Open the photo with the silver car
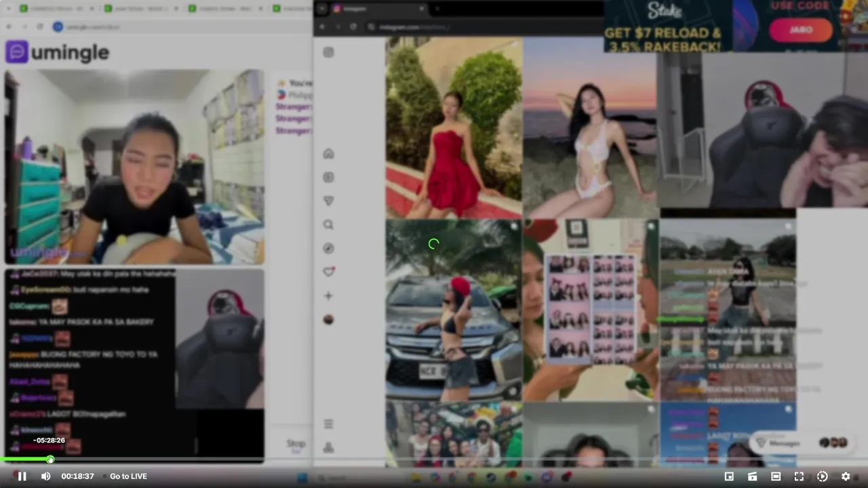 [454, 310]
